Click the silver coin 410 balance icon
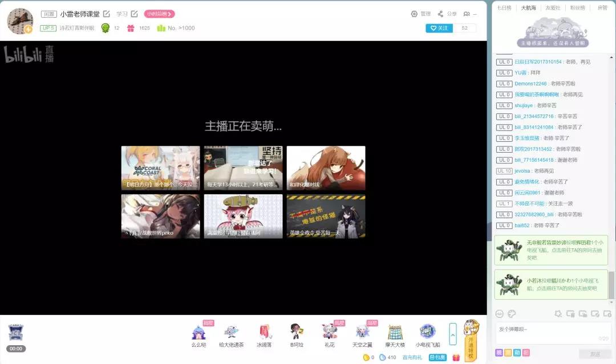The width and height of the screenshot is (616, 364). 382,357
